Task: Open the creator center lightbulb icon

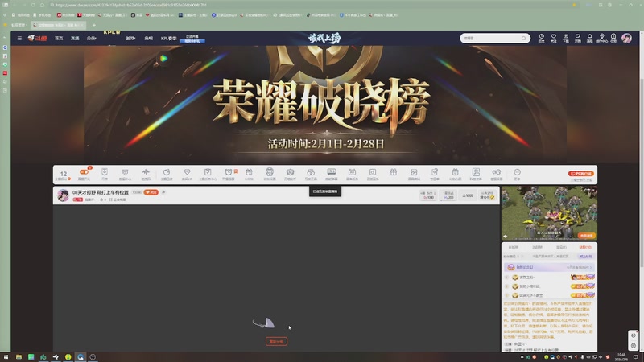Action: 601,38
